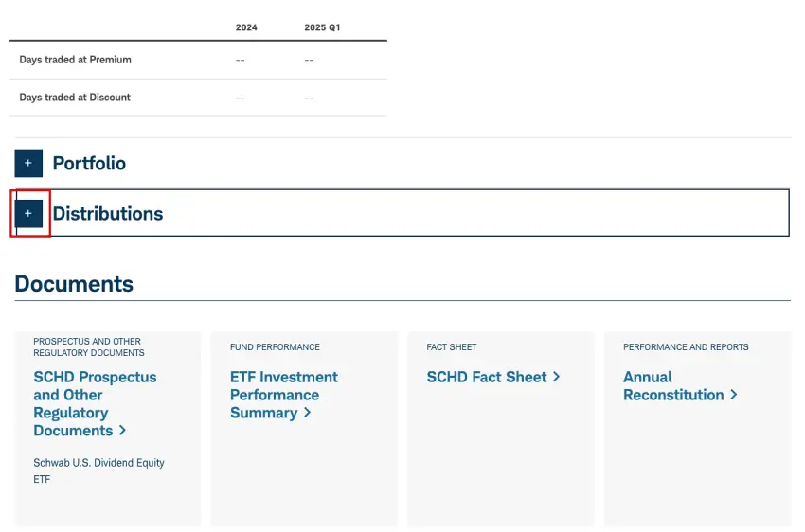Select the 2025 Q1 column header
The width and height of the screenshot is (805, 532).
[x=322, y=27]
